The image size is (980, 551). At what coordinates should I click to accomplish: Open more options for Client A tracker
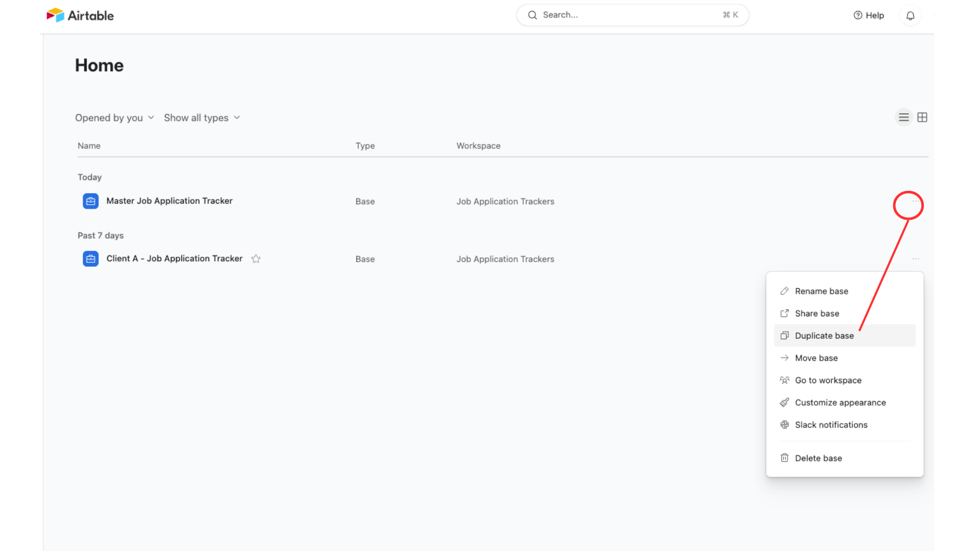tap(916, 259)
